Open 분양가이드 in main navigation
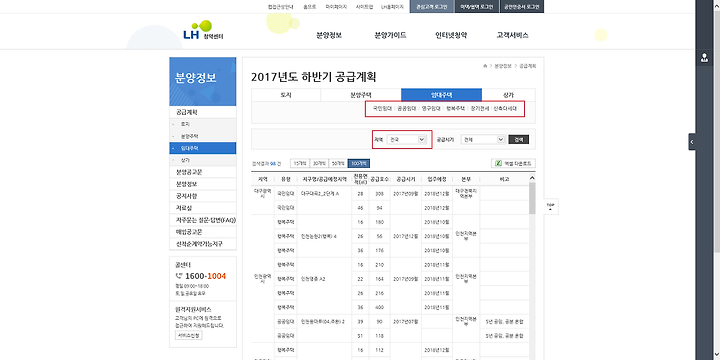Image resolution: width=720 pixels, height=360 pixels. pyautogui.click(x=390, y=35)
